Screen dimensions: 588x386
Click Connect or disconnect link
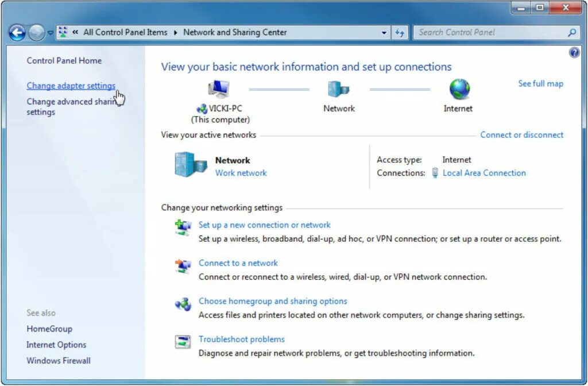[x=521, y=134]
